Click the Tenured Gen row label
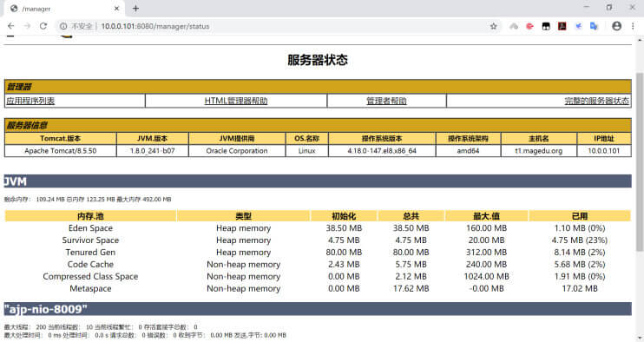644x342 pixels. pyautogui.click(x=90, y=252)
